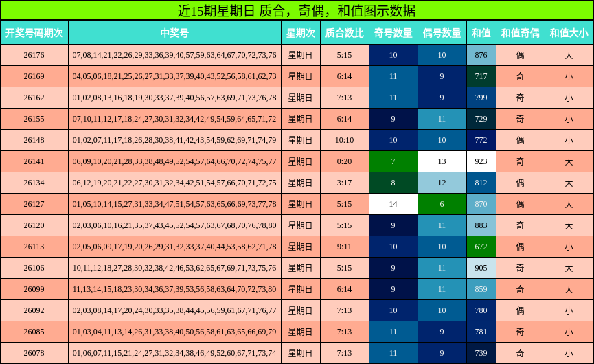This screenshot has height=364, width=594.
Task: Click the 偶号数量 column header
Action: point(442,33)
